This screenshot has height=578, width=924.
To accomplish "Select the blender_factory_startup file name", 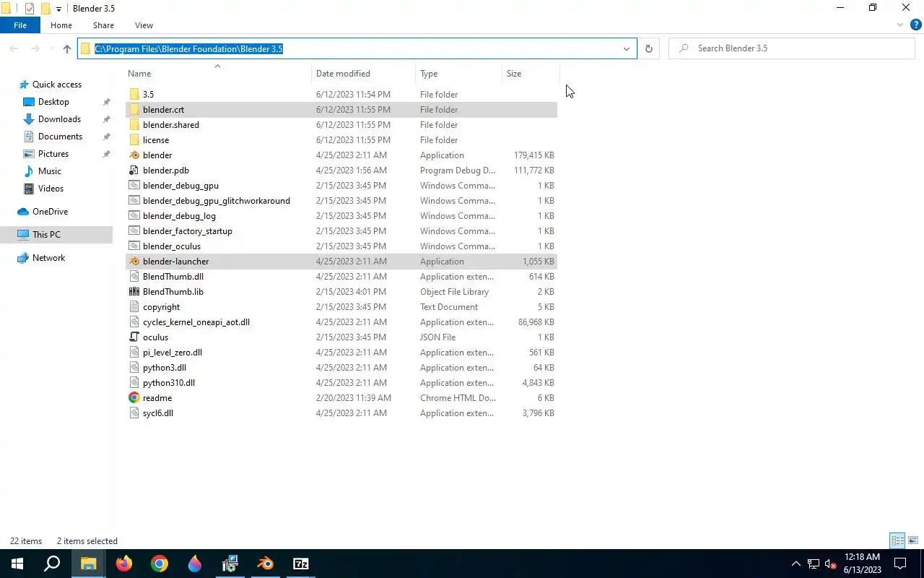I will tap(188, 231).
